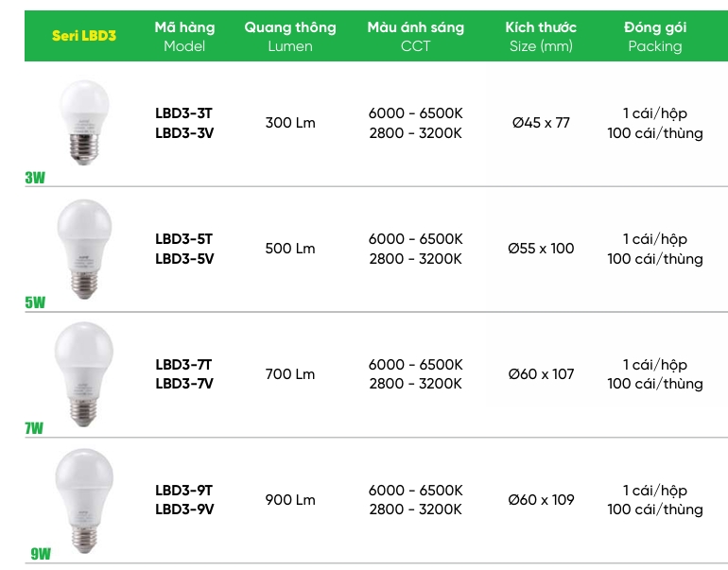
Task: Click the Mã hàng Model column header
Action: point(184,37)
